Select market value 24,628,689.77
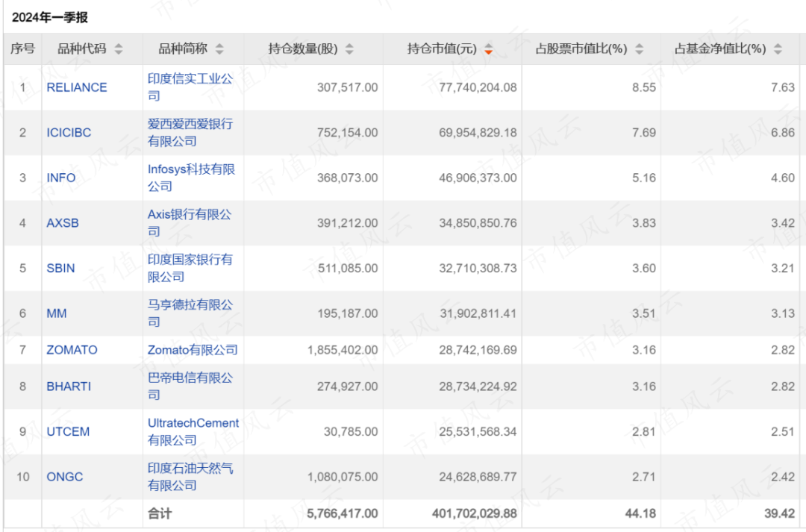The height and width of the screenshot is (532, 806). pyautogui.click(x=478, y=477)
